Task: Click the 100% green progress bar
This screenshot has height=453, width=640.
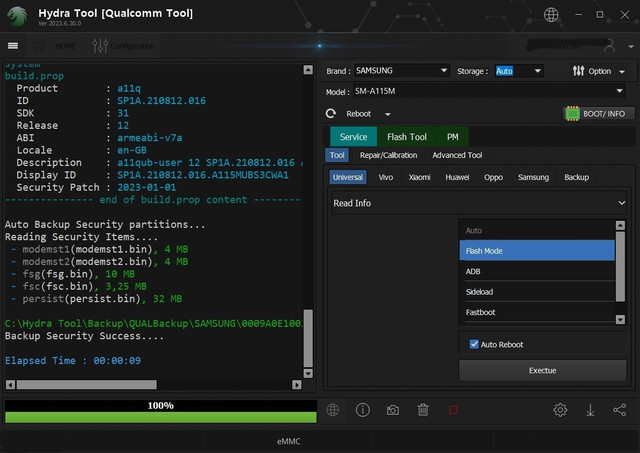Action: point(161,417)
